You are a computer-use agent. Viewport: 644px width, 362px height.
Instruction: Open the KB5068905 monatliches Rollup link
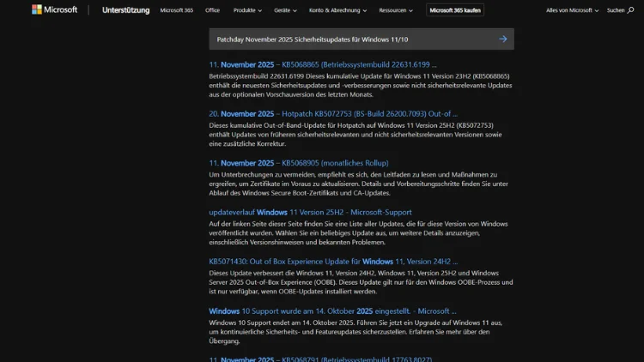(x=299, y=163)
